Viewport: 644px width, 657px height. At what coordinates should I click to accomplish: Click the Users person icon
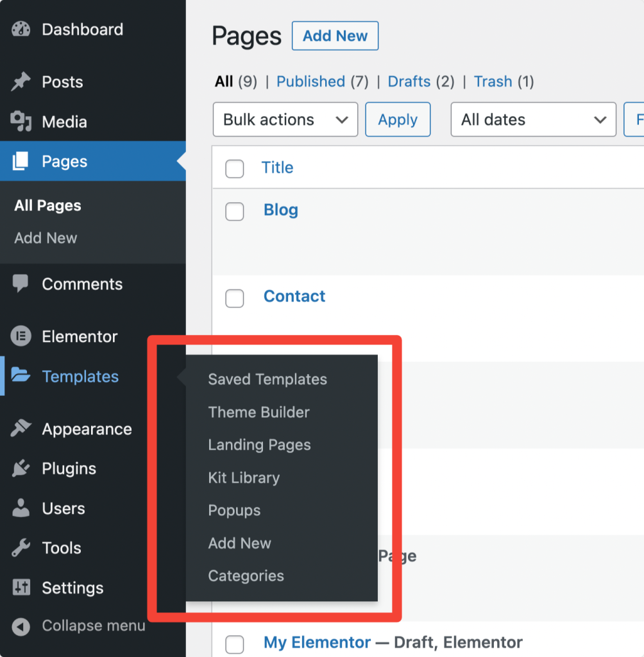(x=21, y=508)
